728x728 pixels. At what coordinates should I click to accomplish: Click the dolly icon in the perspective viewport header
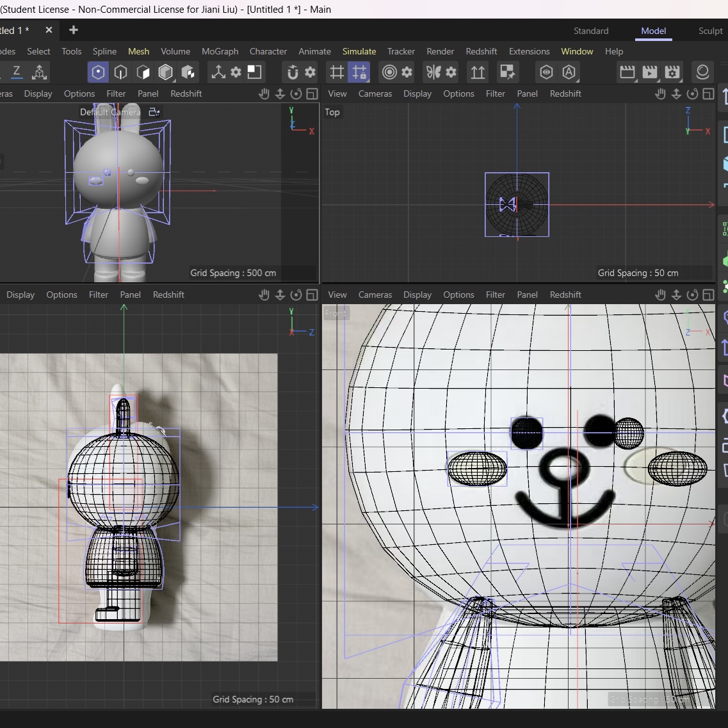point(280,93)
